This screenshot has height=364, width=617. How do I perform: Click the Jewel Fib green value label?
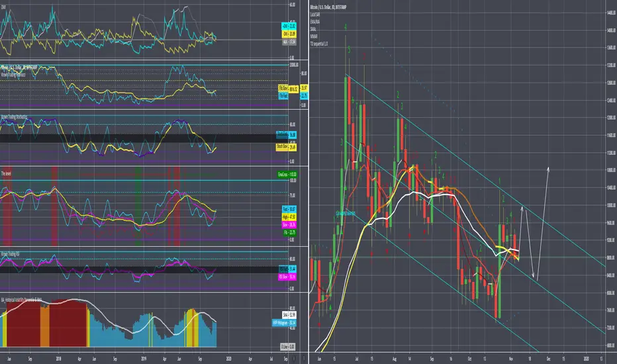pyautogui.click(x=289, y=232)
